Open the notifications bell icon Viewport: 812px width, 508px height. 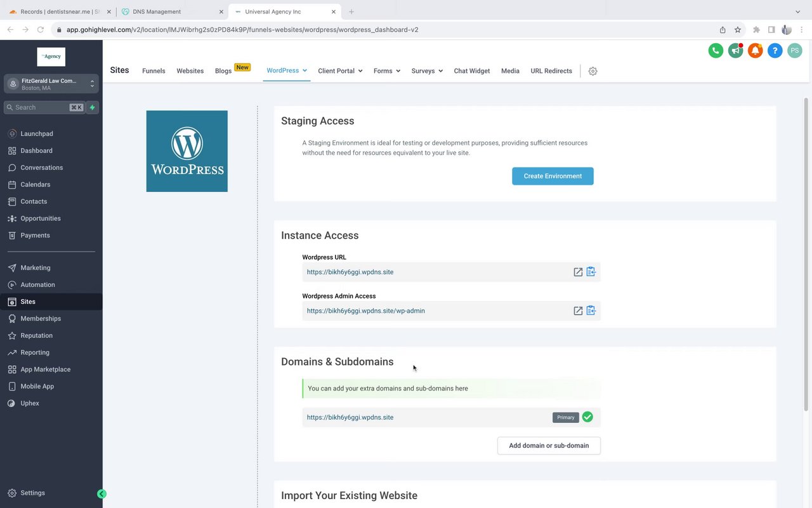click(x=755, y=51)
